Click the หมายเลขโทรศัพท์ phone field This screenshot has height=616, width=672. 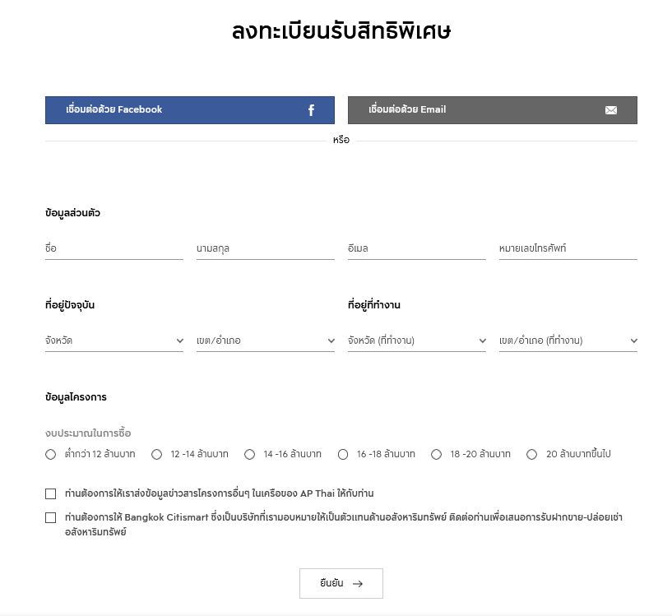click(568, 248)
